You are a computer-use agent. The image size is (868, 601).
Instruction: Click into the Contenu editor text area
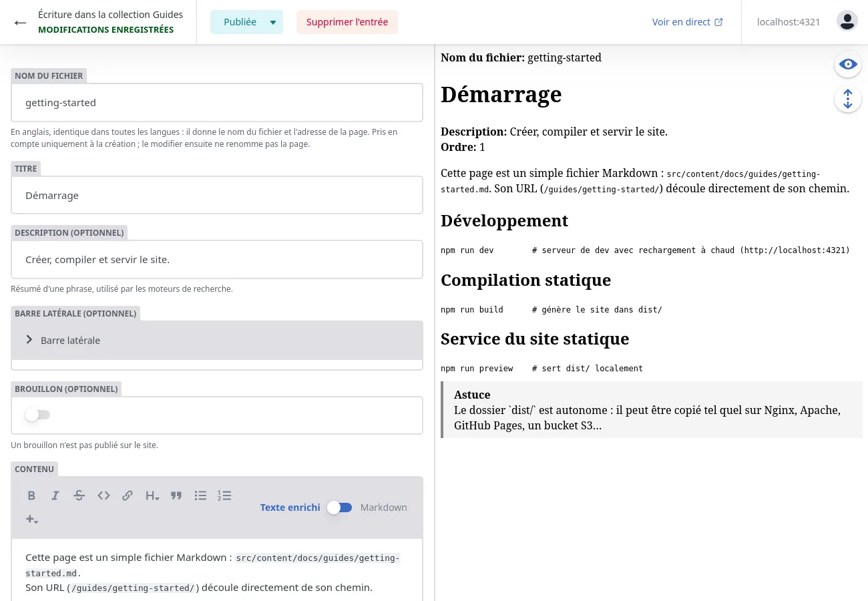tap(217, 570)
